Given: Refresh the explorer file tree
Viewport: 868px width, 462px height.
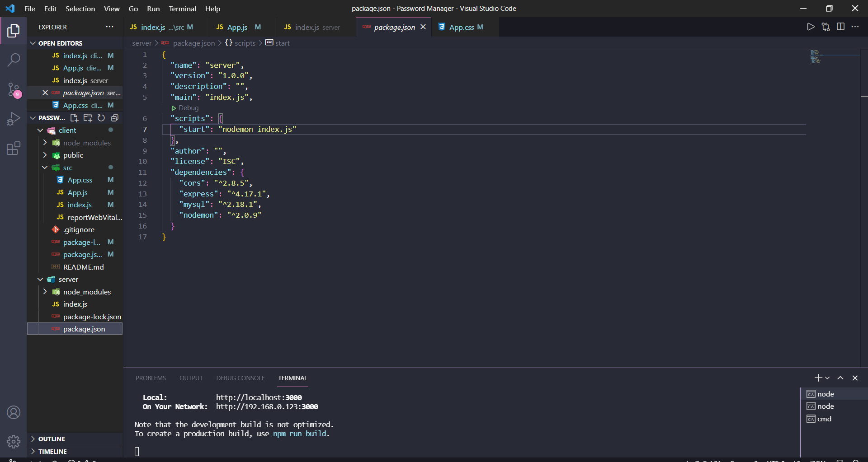Looking at the screenshot, I should click(x=101, y=118).
